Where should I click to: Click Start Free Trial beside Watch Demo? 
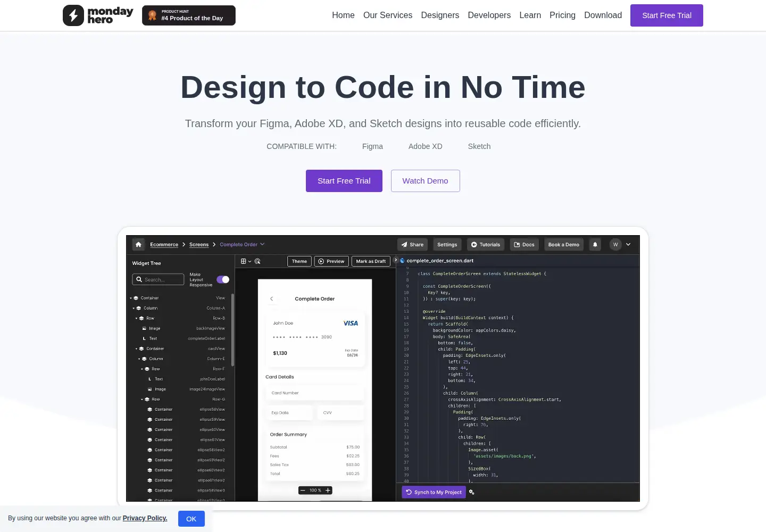pos(344,181)
